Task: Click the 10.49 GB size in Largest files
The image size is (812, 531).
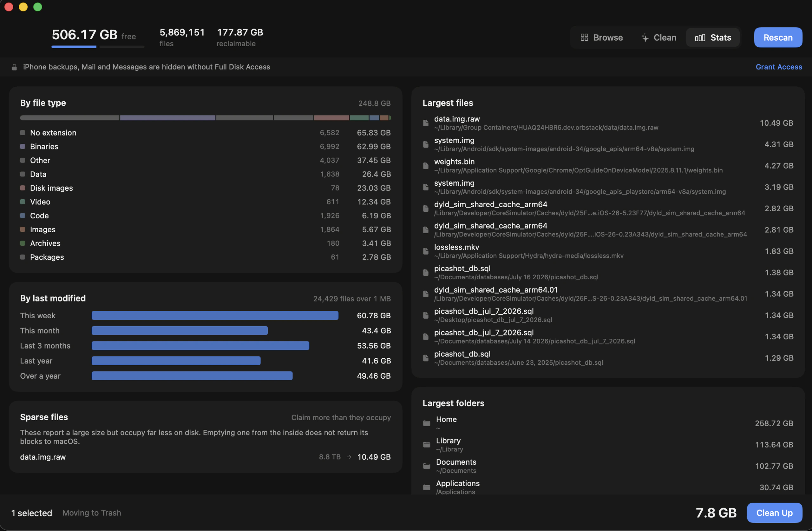Action: pyautogui.click(x=776, y=123)
